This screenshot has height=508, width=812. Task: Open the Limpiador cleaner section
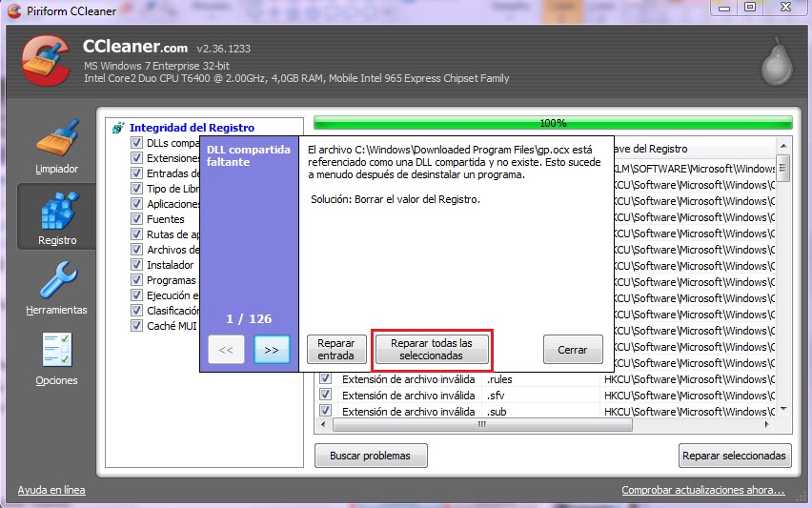point(57,147)
